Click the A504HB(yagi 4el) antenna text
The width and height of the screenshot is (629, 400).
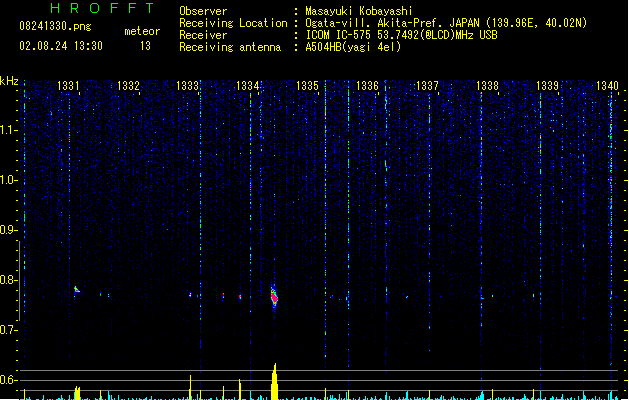tap(353, 47)
